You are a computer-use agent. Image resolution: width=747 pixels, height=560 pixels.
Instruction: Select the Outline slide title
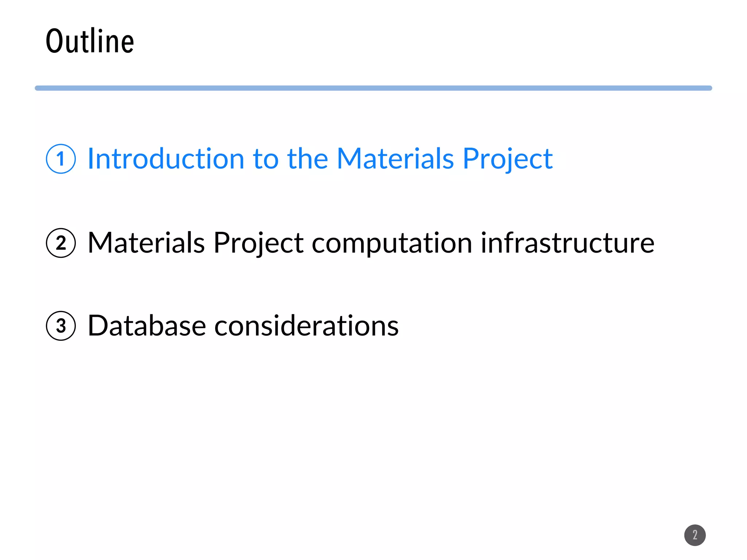90,41
